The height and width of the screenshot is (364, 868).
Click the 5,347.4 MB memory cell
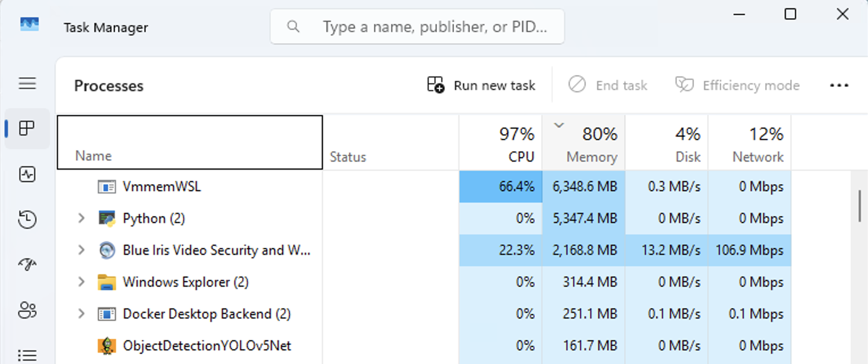(x=584, y=218)
